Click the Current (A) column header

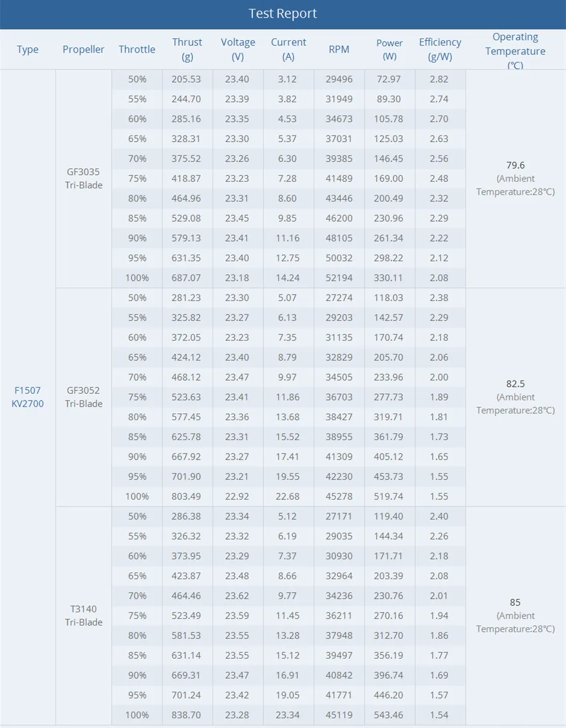[288, 49]
